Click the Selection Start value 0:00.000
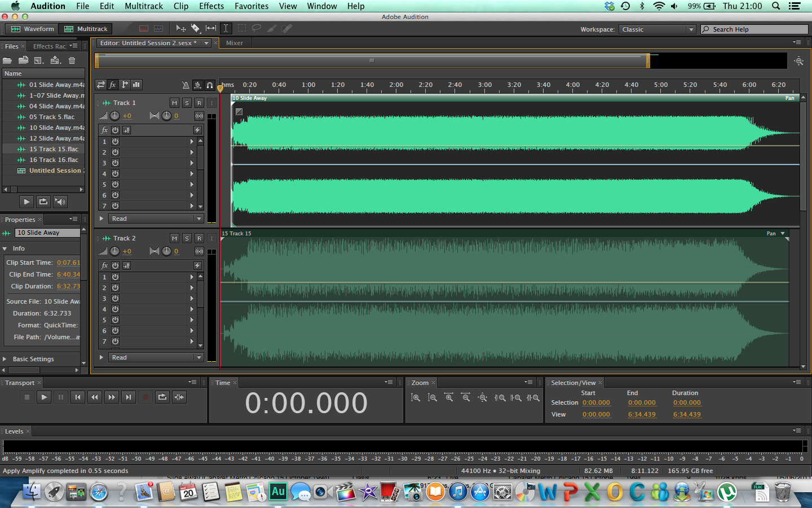812x508 pixels. tap(597, 403)
